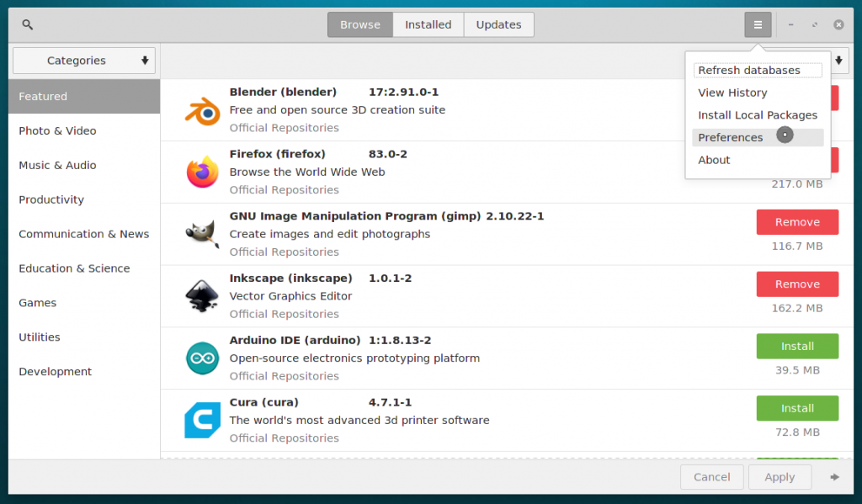Viewport: 862px width, 504px height.
Task: Click the Blender app icon
Action: [x=202, y=110]
